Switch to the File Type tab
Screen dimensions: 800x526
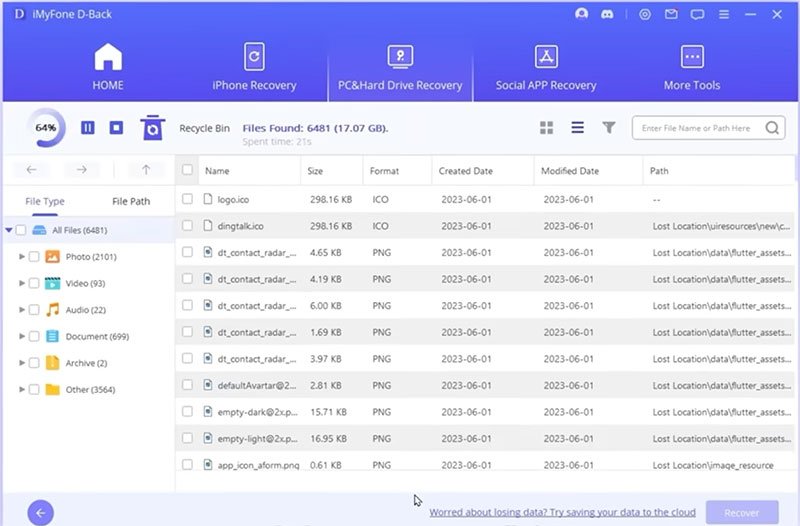click(45, 201)
